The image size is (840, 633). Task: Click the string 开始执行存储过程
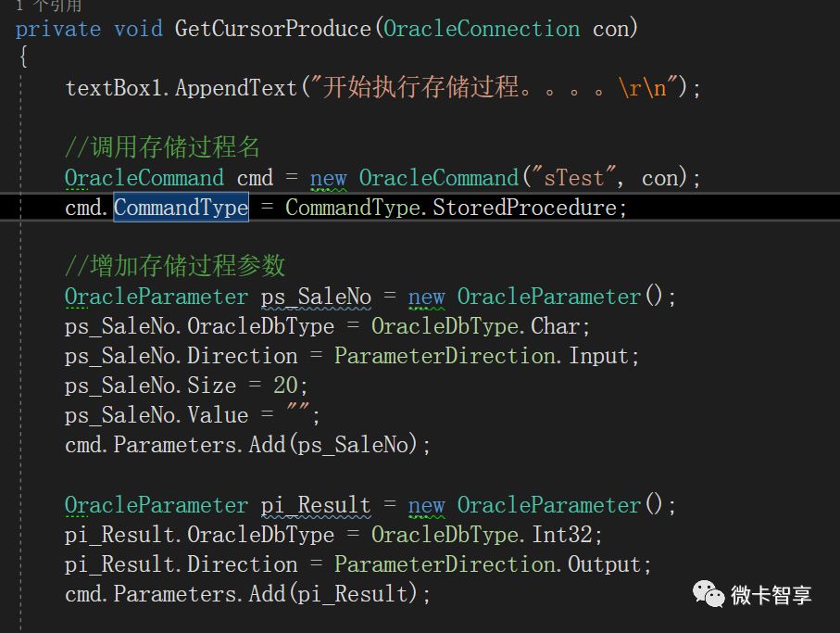point(421,87)
